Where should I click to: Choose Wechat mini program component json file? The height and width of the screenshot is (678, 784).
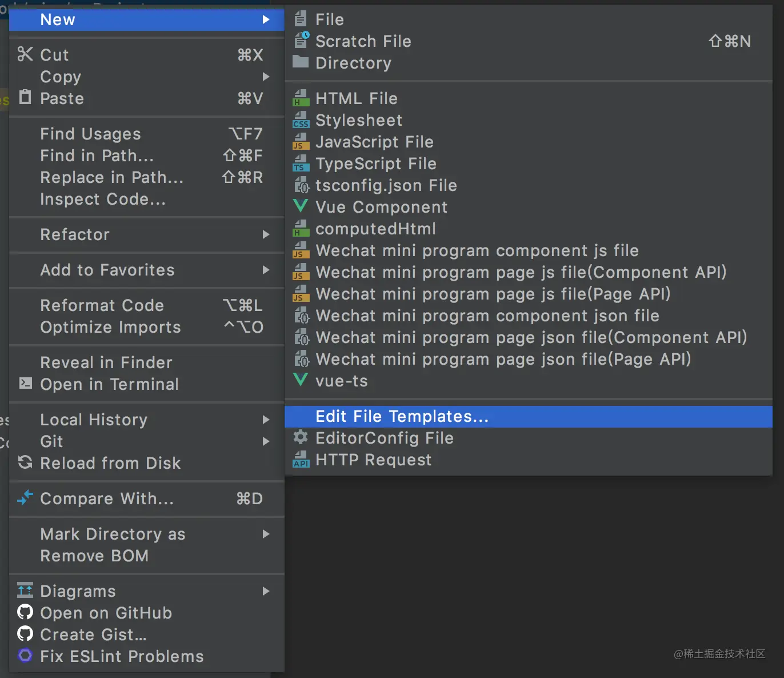(x=487, y=316)
